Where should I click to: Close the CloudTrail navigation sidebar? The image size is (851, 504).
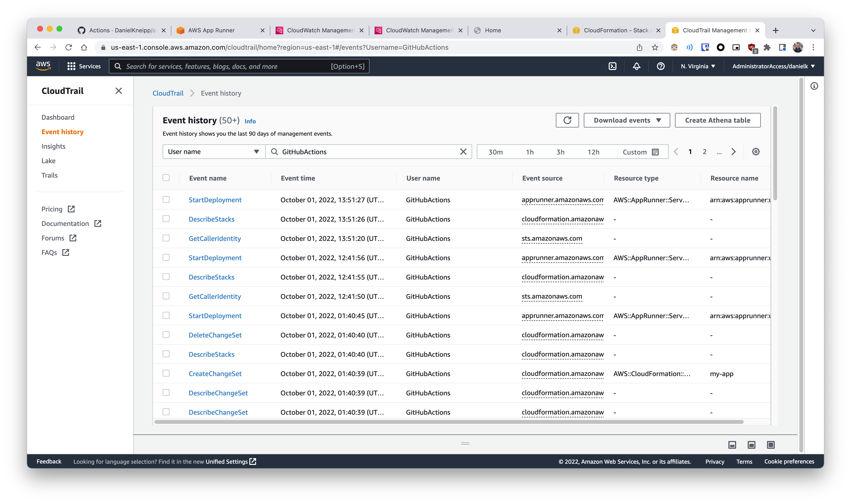119,91
